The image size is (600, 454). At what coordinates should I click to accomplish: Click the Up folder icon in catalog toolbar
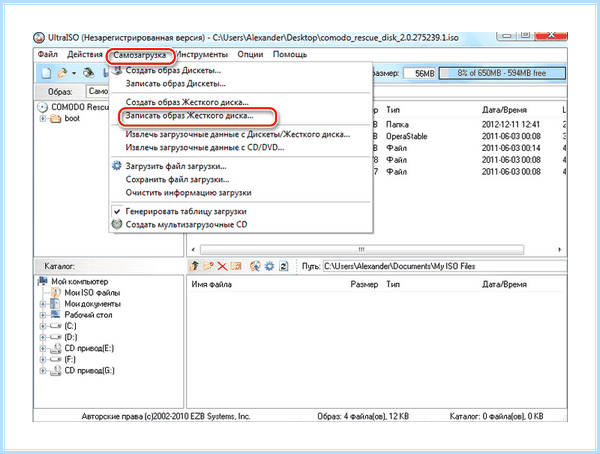click(194, 266)
